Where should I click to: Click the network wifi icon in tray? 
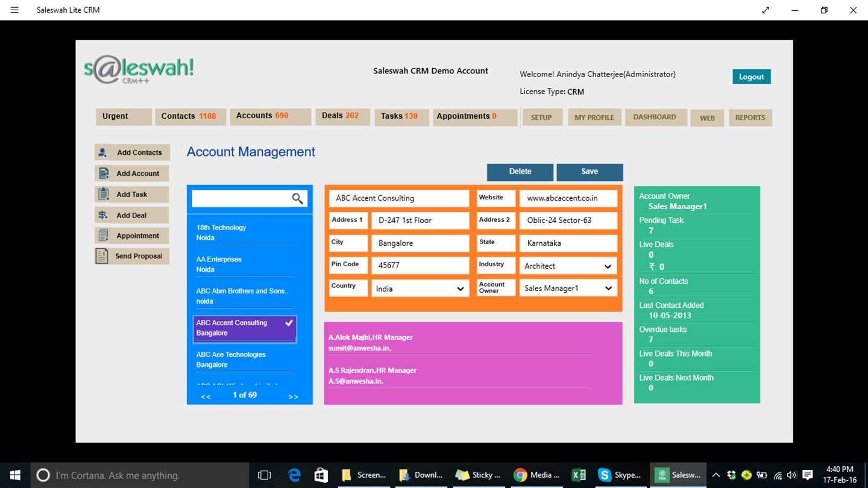tap(778, 475)
